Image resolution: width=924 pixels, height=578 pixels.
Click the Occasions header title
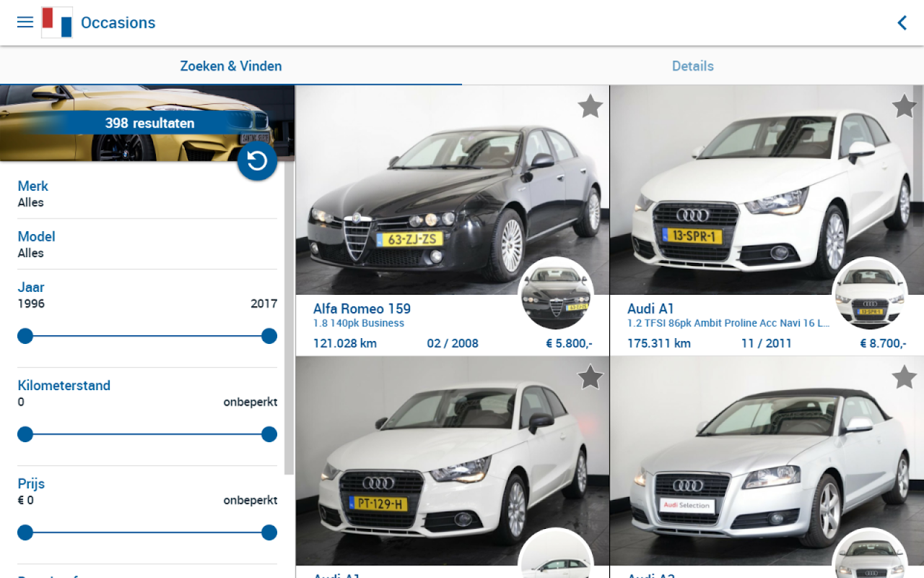118,22
